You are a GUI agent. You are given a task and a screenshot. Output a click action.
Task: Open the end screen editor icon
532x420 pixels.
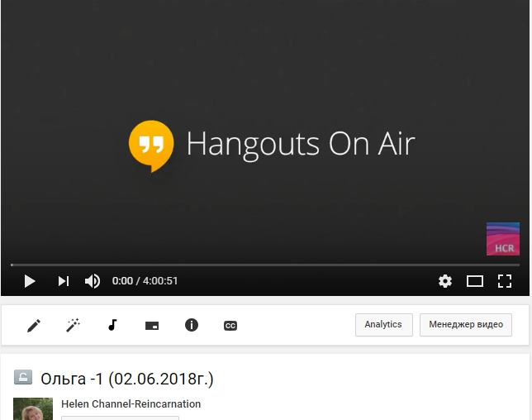pyautogui.click(x=152, y=326)
